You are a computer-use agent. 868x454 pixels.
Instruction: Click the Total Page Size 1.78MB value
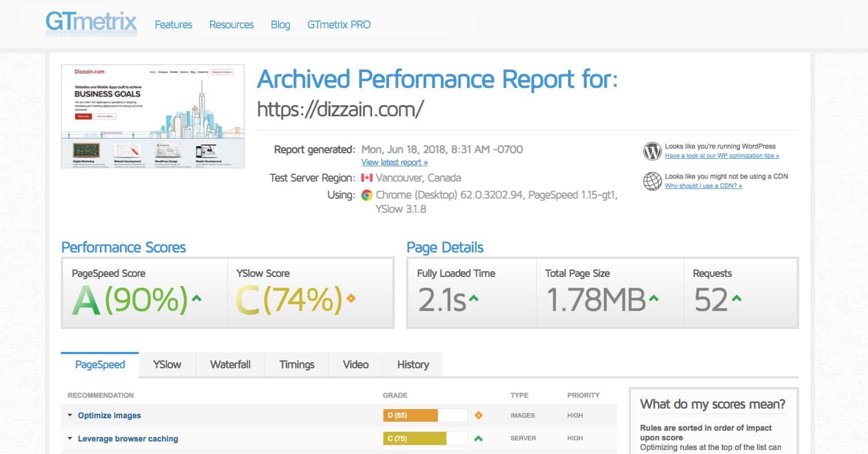(596, 300)
